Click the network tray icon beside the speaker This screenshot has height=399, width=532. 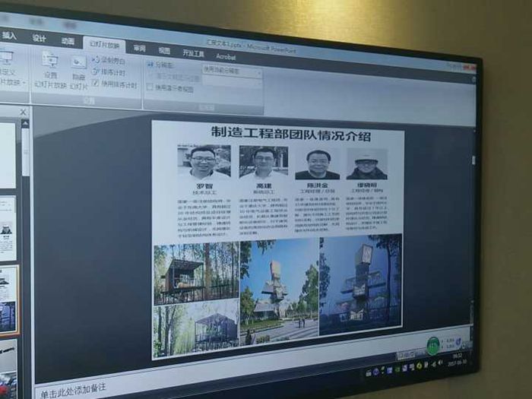[433, 365]
